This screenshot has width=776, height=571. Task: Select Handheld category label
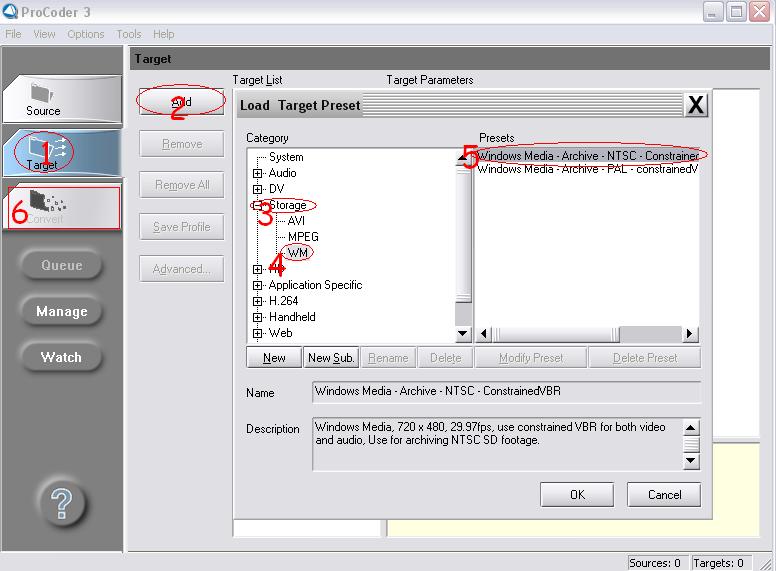tap(292, 317)
